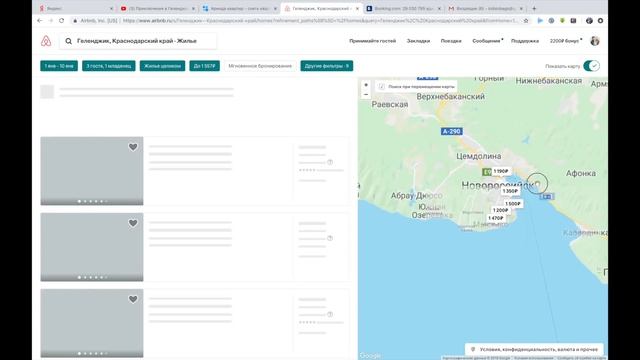Open the user profile avatar menu
The image size is (640, 360).
click(x=595, y=41)
